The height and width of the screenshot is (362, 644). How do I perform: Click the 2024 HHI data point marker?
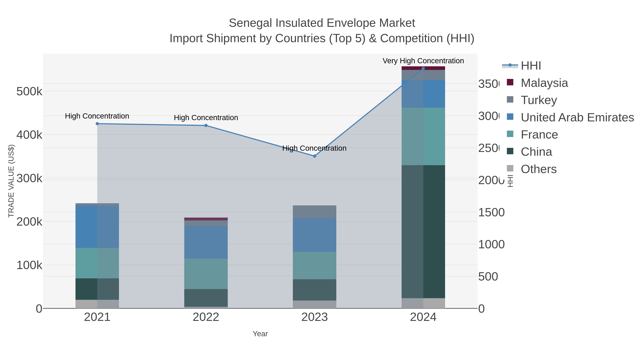pos(423,68)
